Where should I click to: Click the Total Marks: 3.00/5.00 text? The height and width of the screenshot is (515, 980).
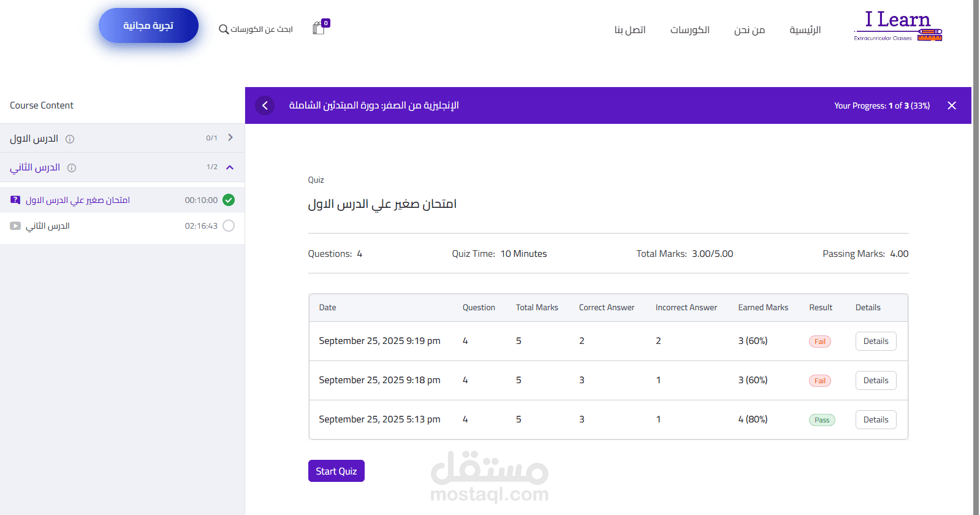click(x=685, y=254)
